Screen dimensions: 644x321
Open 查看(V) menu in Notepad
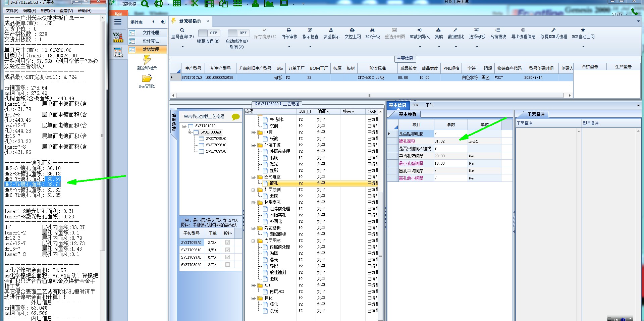coord(66,11)
